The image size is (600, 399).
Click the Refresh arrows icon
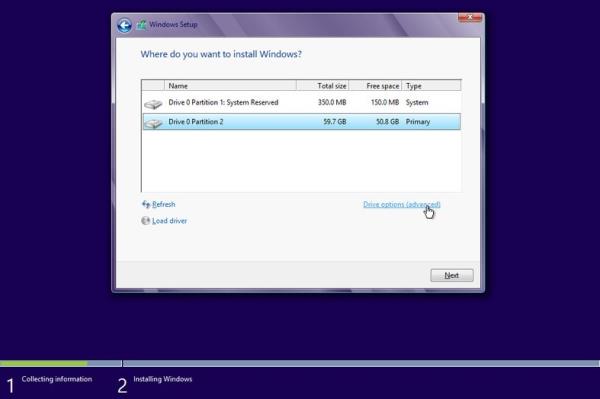146,205
